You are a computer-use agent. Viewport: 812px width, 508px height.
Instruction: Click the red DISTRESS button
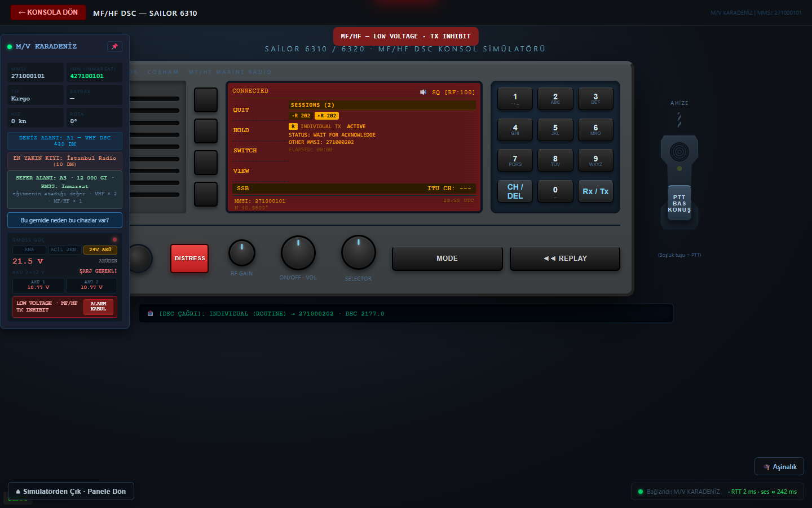click(x=189, y=259)
